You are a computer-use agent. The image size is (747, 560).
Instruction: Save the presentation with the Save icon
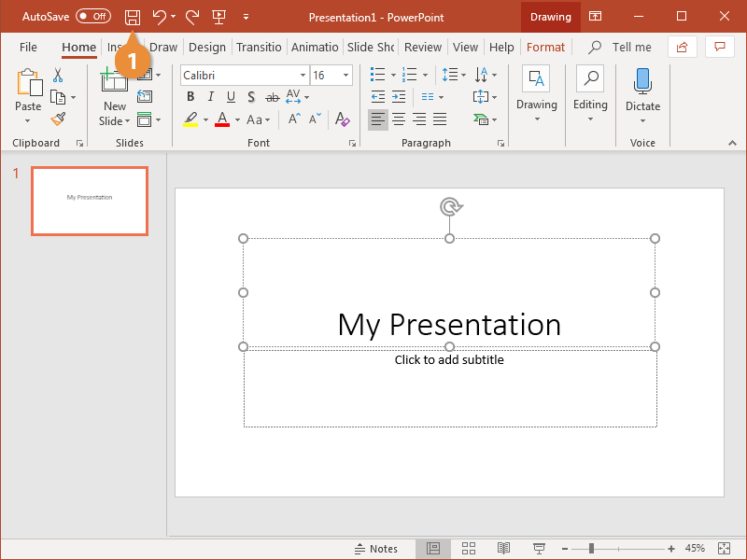132,17
